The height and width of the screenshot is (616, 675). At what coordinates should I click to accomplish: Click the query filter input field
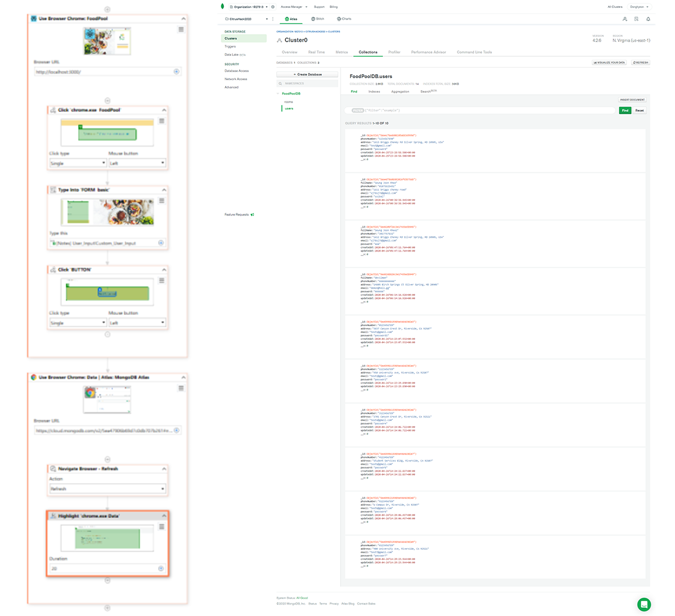coord(480,111)
